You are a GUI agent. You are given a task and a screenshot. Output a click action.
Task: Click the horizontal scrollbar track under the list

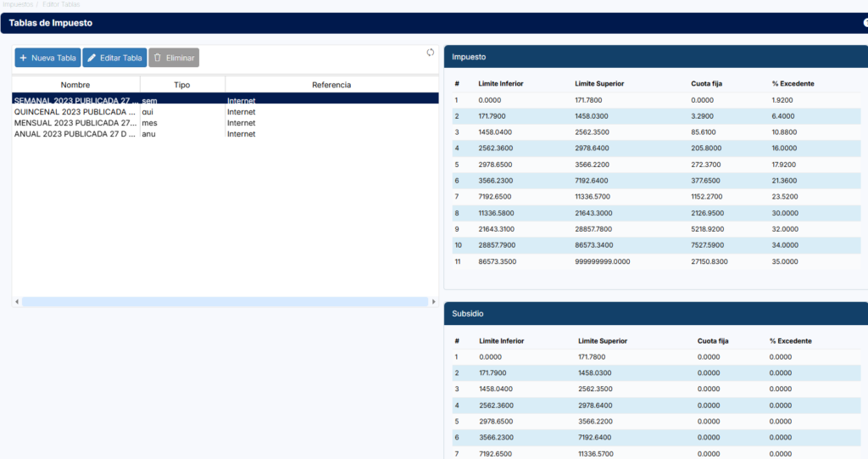click(225, 301)
